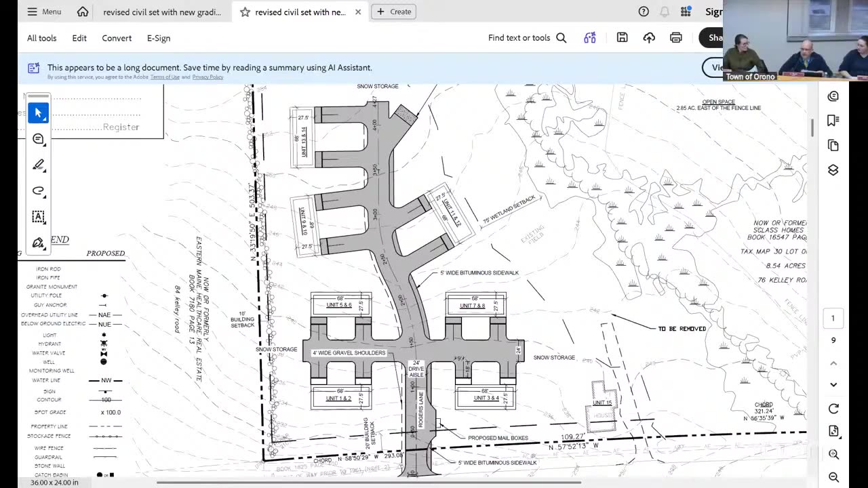Open page display options icon
This screenshot has width=868, height=488.
[833, 431]
